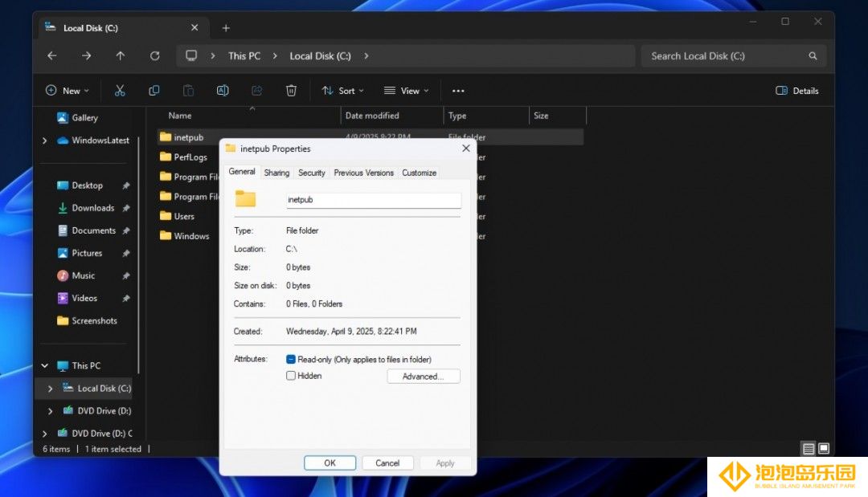This screenshot has height=497, width=868.
Task: Click the Cut scissors icon in toolbar
Action: tap(120, 91)
